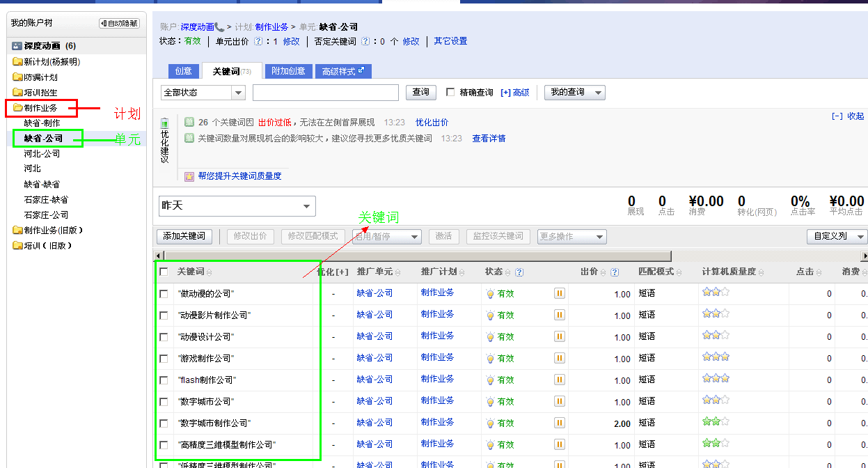Click the 优化出价 link in the suggestion

click(x=430, y=123)
